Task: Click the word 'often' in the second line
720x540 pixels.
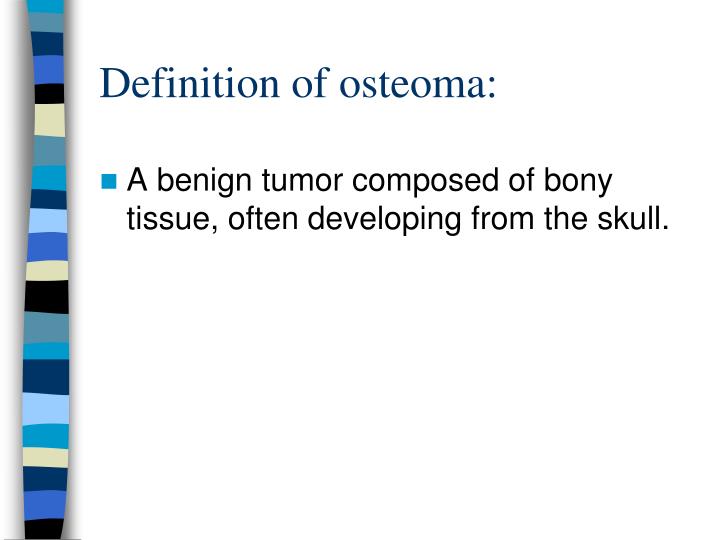Action: coord(263,218)
